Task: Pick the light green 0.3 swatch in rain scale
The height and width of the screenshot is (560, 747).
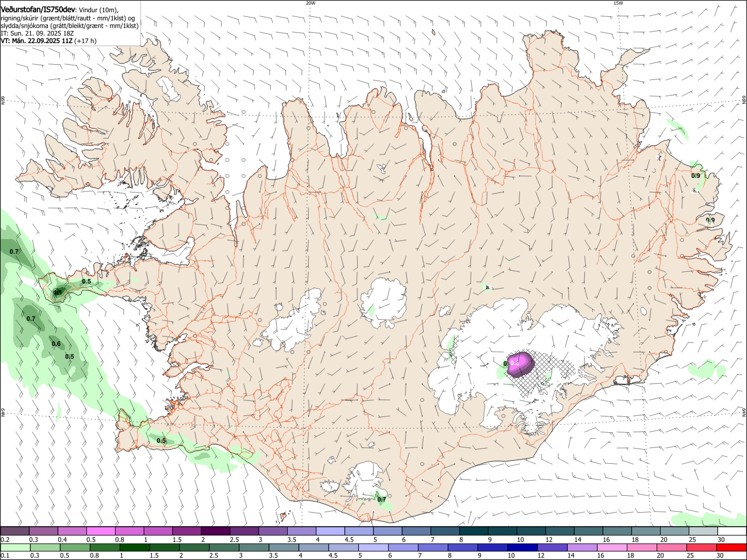Action: pyautogui.click(x=45, y=547)
